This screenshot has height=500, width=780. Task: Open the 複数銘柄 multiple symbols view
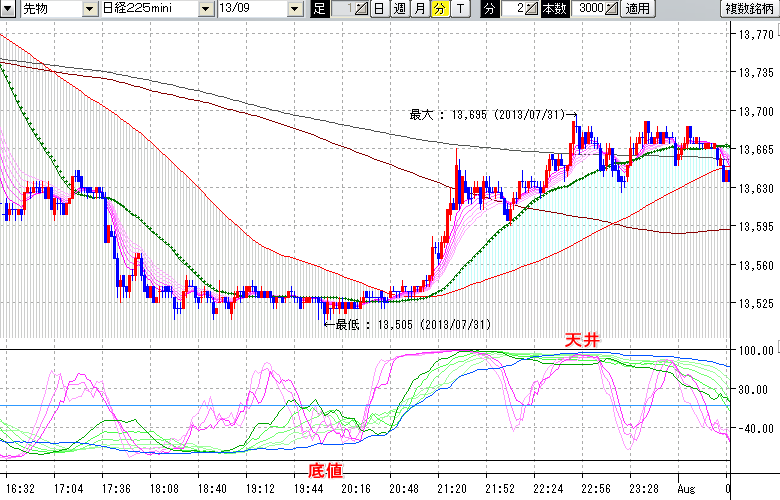click(749, 9)
